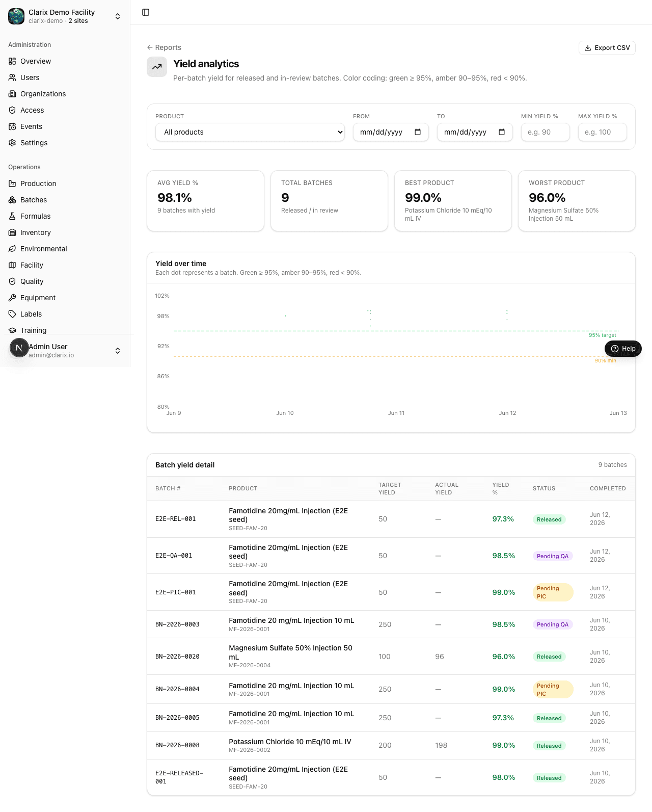The height and width of the screenshot is (812, 652).
Task: Select the Formulas flask icon
Action: 12,216
